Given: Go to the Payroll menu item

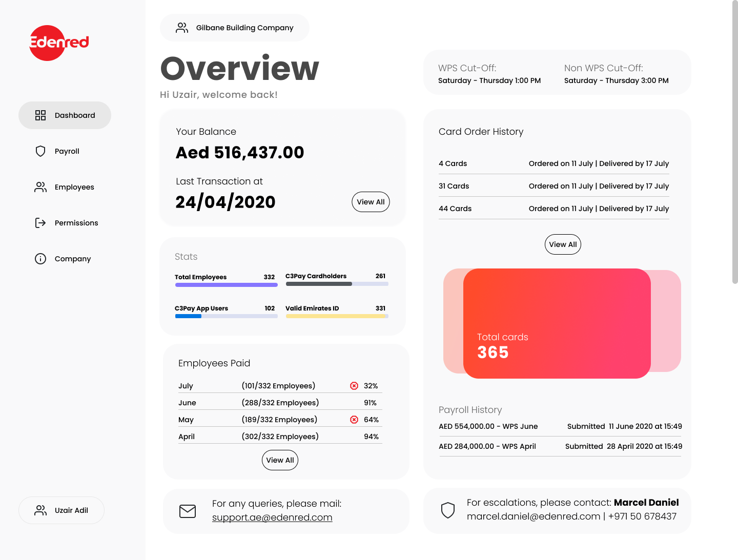Looking at the screenshot, I should (67, 151).
